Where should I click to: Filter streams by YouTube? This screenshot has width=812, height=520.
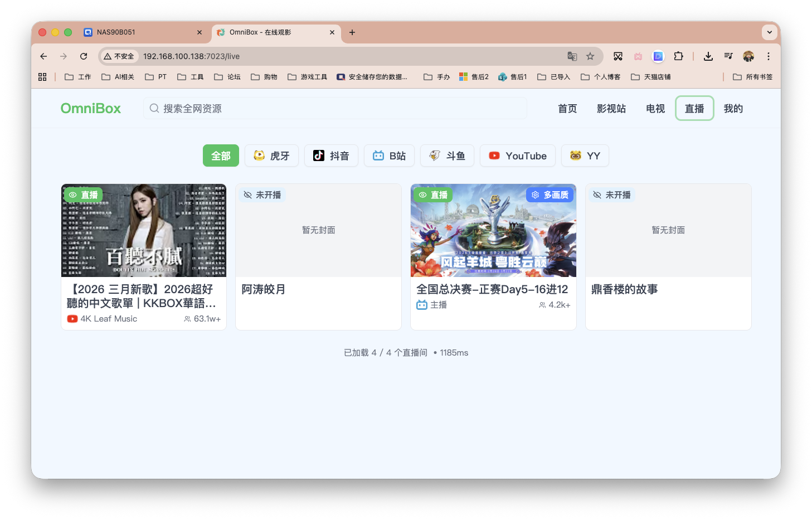[x=517, y=155]
